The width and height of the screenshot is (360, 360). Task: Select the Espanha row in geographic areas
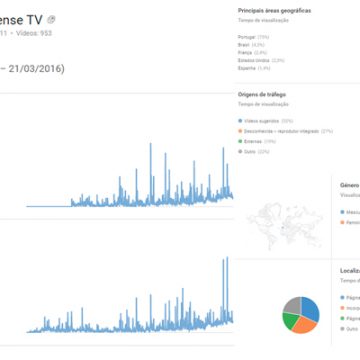point(254,68)
